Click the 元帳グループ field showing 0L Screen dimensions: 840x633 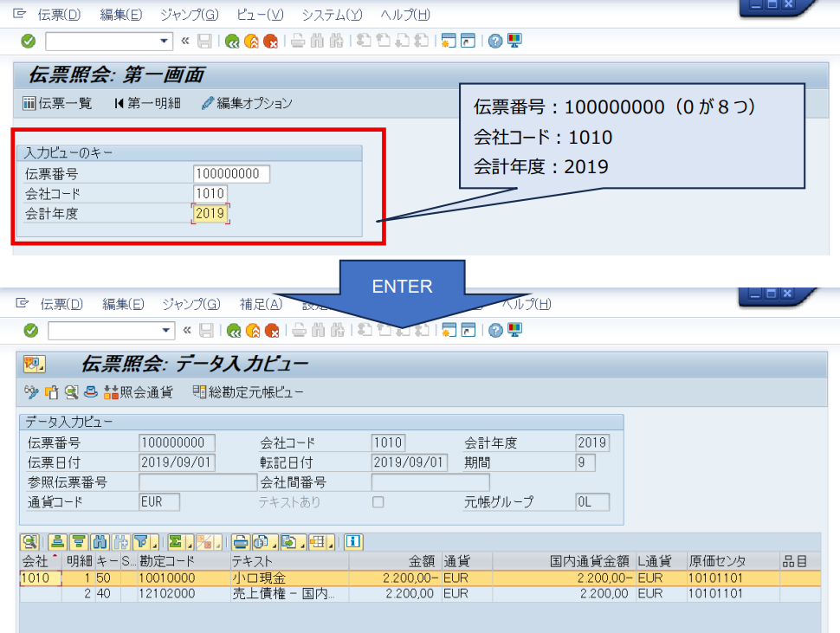[x=592, y=501]
